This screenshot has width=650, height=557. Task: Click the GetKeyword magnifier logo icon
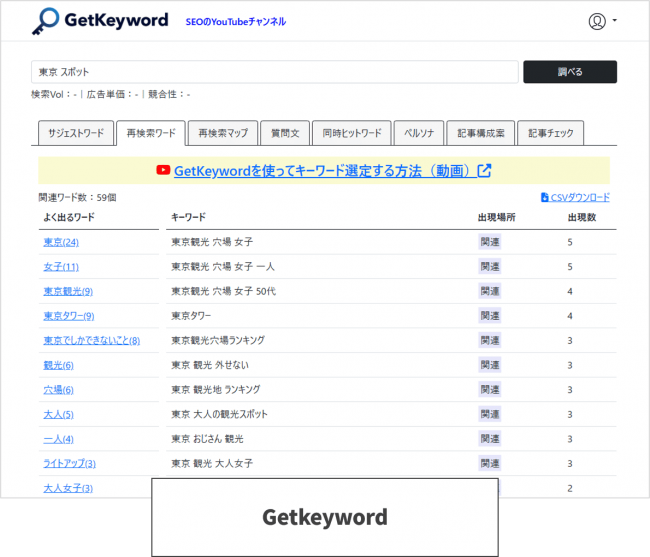point(45,20)
